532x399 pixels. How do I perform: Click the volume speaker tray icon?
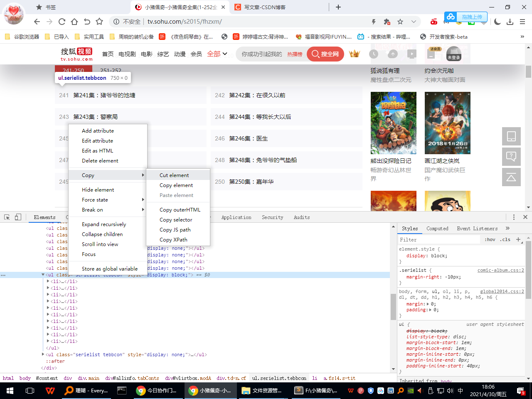point(450,391)
